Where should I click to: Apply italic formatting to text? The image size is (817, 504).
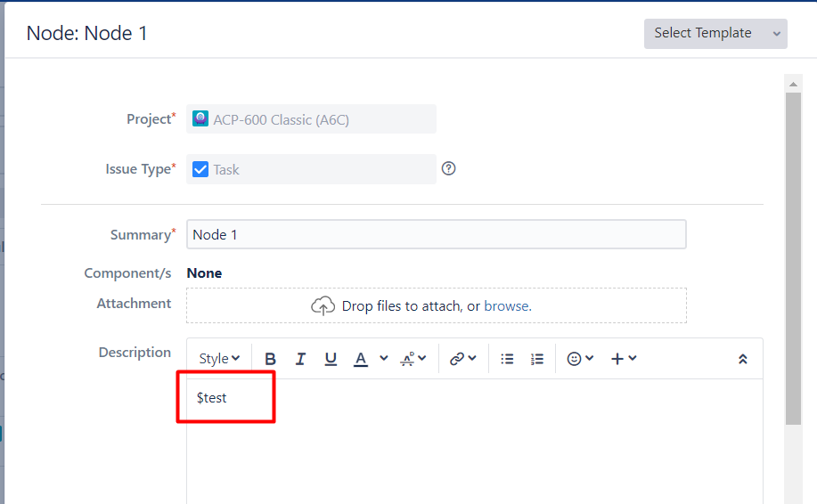tap(300, 359)
